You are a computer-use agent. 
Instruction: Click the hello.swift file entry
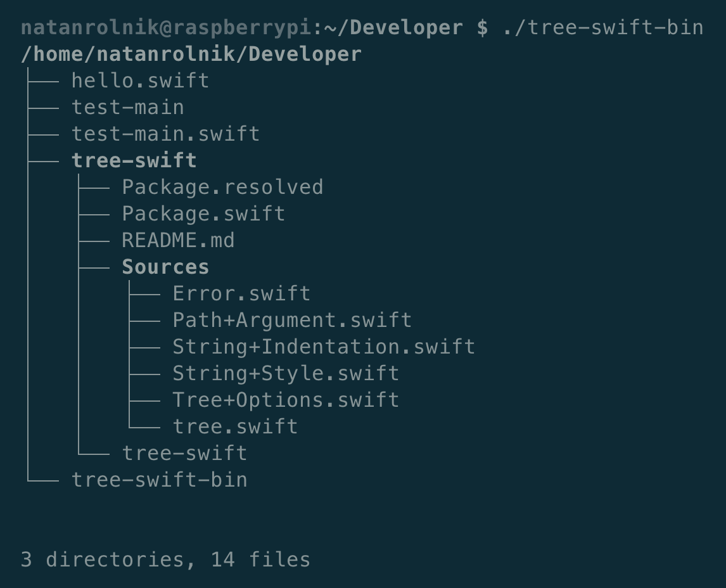[140, 81]
